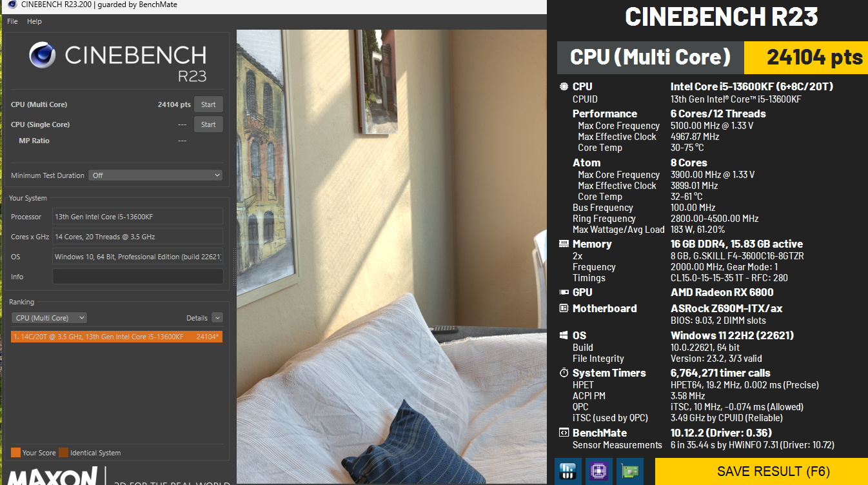Click the Processor field in Your System
The image size is (868, 485).
tap(137, 217)
